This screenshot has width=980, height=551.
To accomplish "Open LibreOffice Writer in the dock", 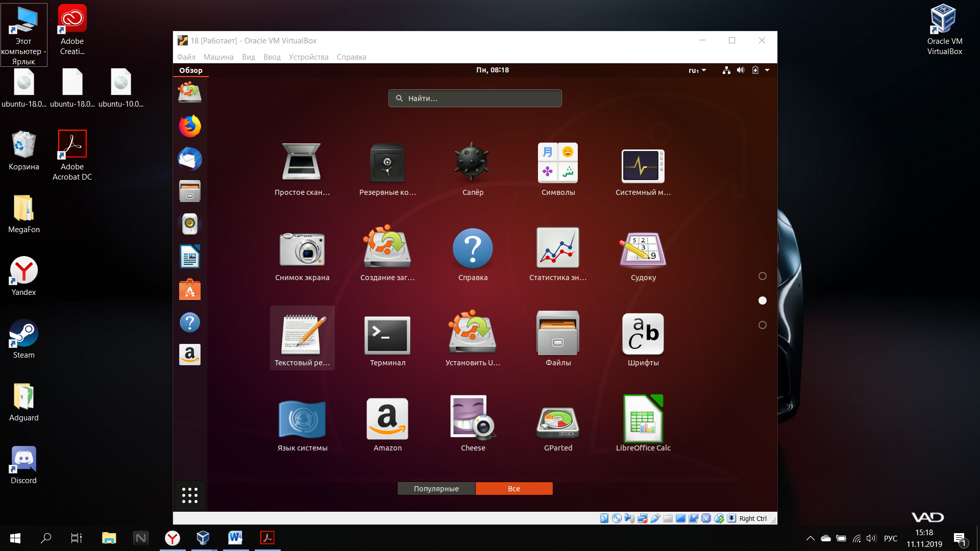I will coord(190,257).
